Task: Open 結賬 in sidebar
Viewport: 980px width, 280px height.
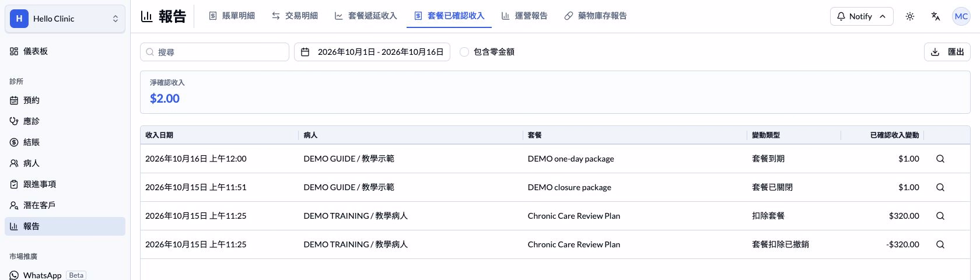Action: click(x=65, y=142)
